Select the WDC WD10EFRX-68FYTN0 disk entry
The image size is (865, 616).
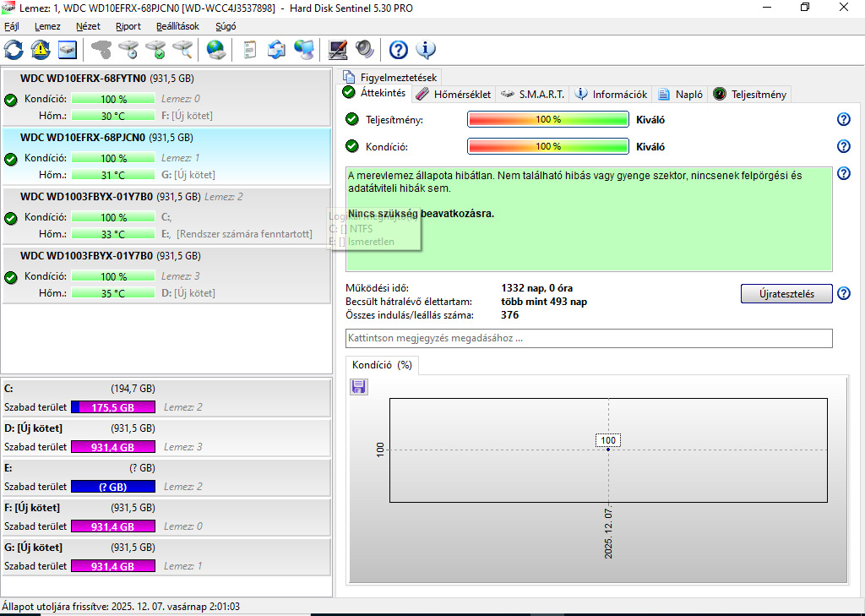point(166,98)
